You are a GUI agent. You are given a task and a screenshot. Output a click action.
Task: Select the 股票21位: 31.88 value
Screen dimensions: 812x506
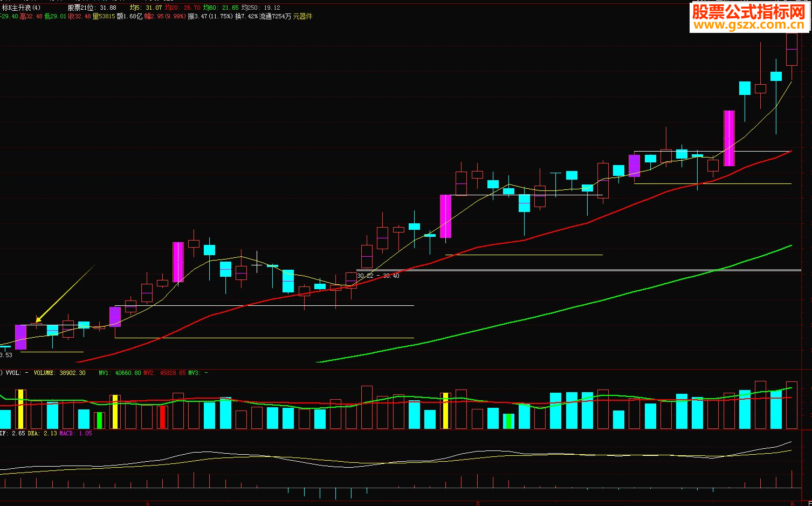click(92, 8)
